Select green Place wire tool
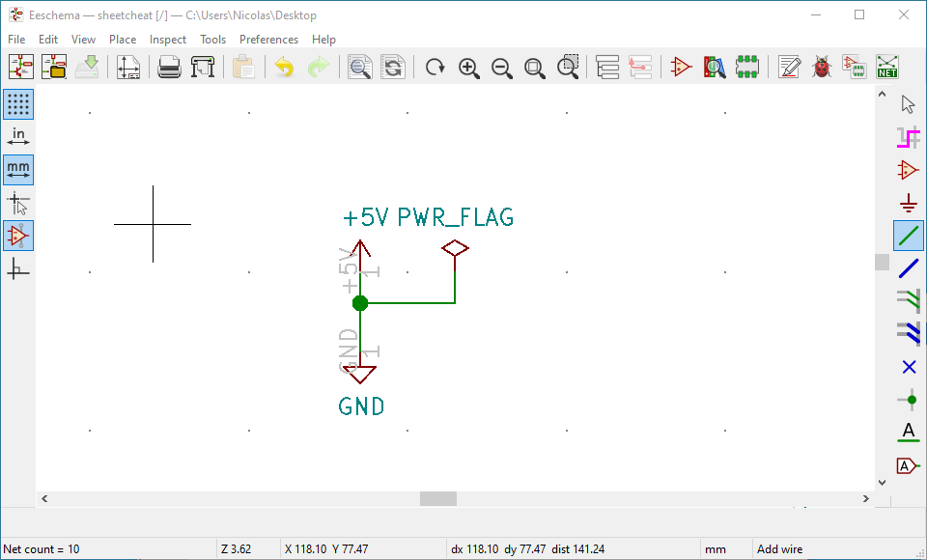Image resolution: width=927 pixels, height=560 pixels. coord(909,236)
